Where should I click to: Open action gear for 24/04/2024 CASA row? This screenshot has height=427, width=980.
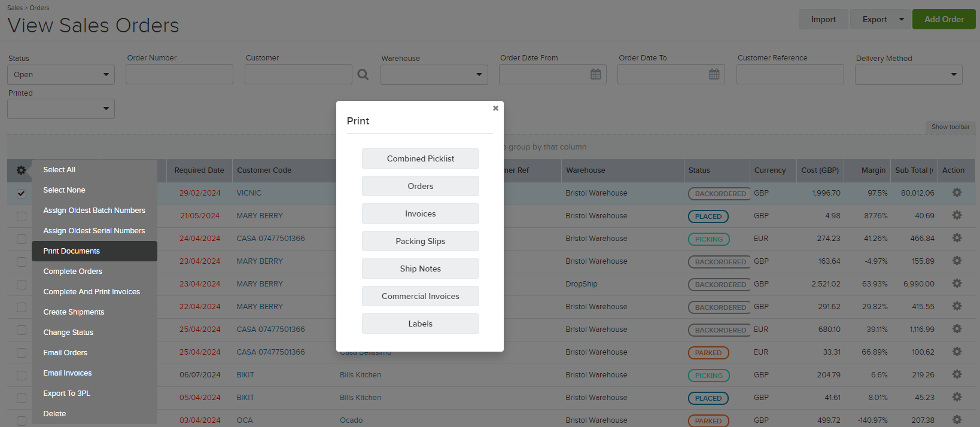[x=957, y=238]
